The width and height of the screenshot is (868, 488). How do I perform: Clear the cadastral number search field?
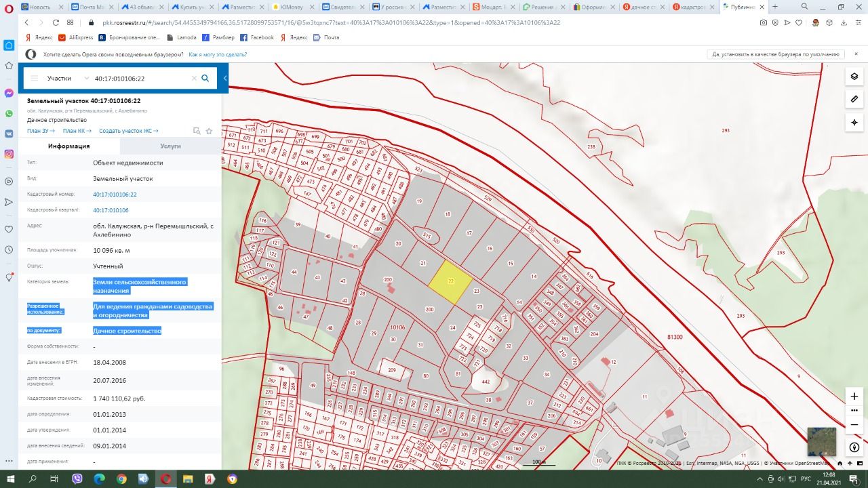194,78
